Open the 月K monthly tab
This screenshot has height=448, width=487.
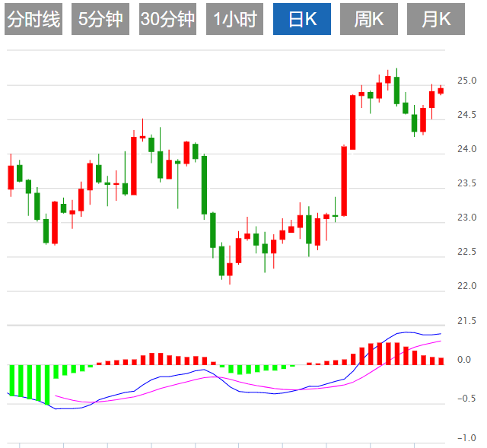pyautogui.click(x=436, y=21)
